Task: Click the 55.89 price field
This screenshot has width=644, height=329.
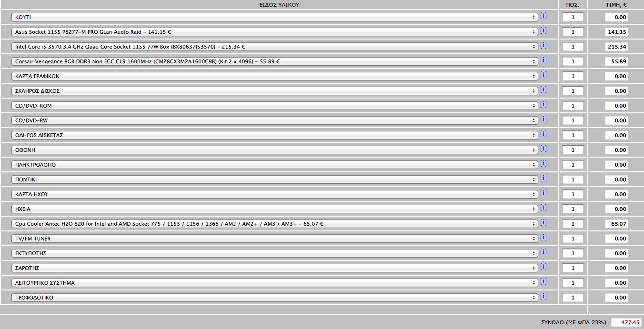Action: (616, 61)
